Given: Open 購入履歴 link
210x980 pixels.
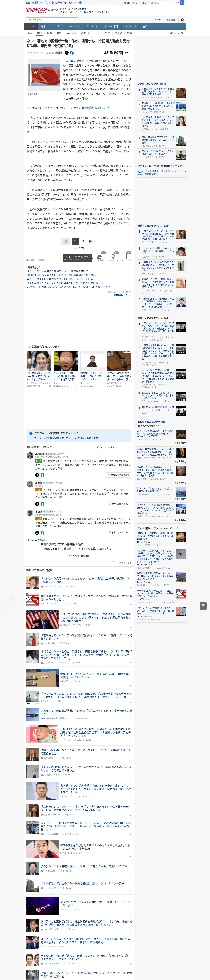Looking at the screenshot, I should point(171,20).
